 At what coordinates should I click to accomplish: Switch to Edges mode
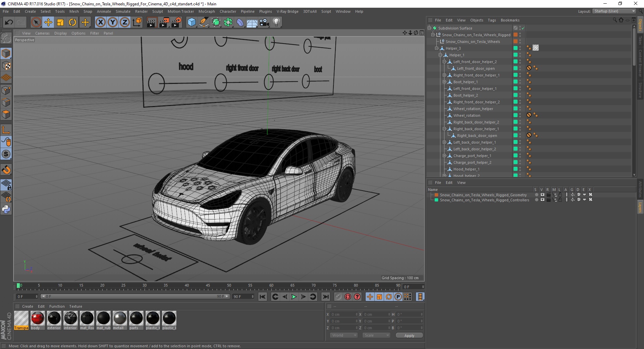click(x=6, y=102)
